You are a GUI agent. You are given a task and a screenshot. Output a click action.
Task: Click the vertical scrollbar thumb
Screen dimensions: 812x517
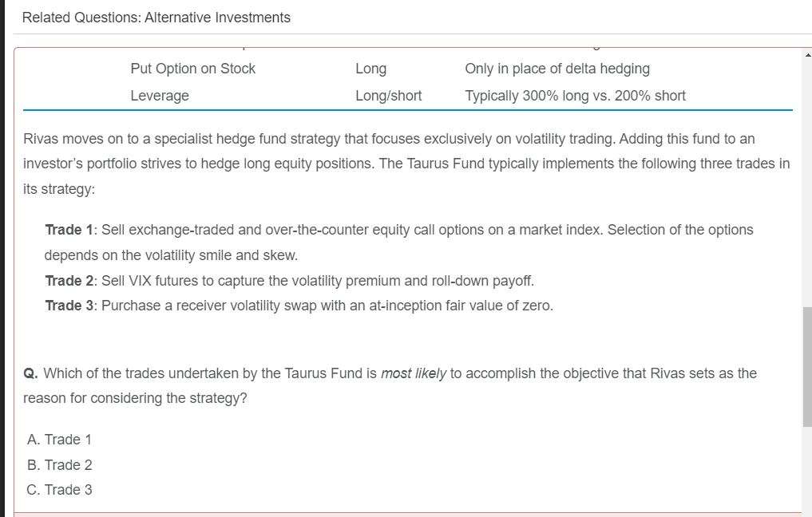[806, 365]
